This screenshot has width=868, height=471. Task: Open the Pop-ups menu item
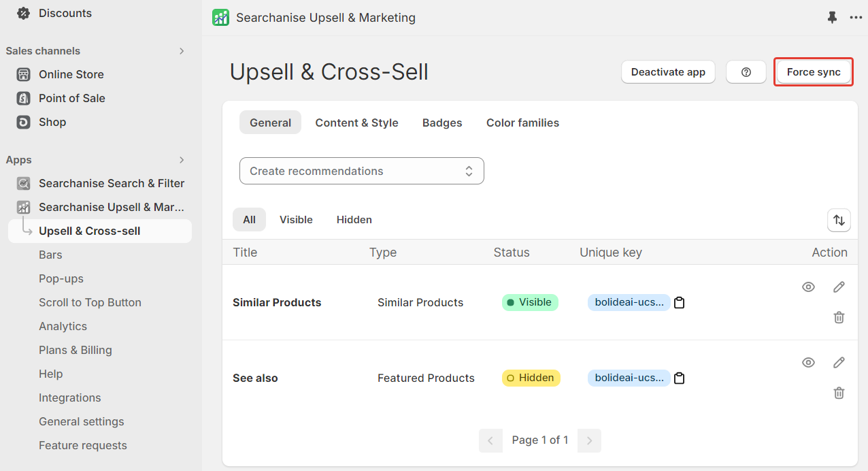click(61, 278)
